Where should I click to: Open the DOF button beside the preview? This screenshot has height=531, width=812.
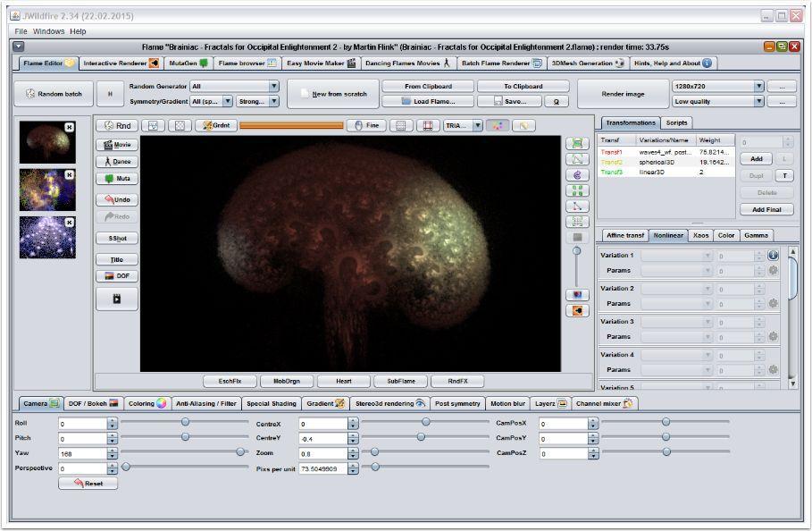(117, 275)
